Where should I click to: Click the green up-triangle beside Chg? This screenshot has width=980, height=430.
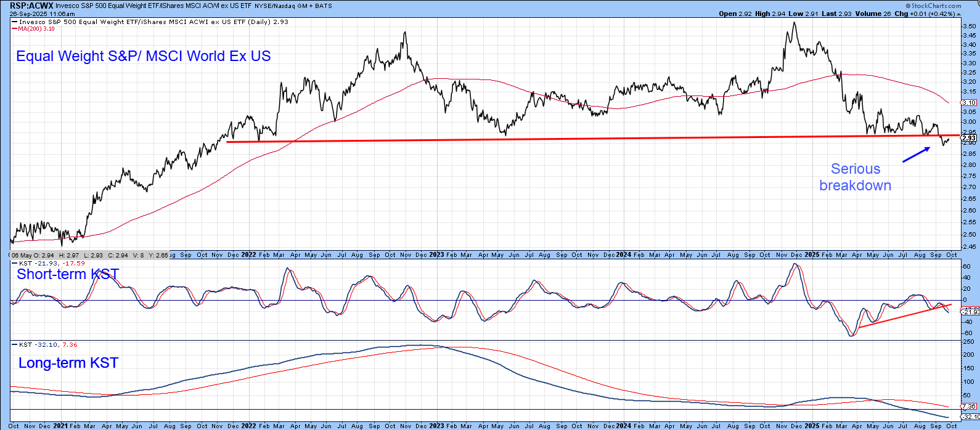[957, 14]
